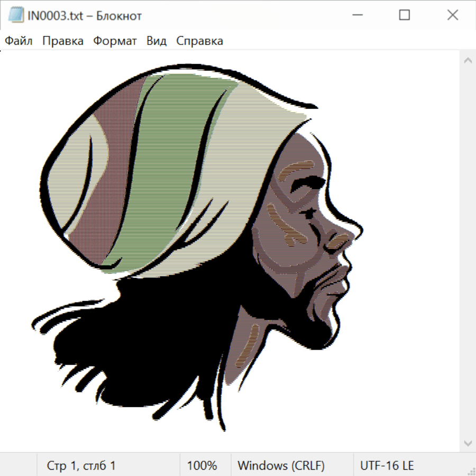Image resolution: width=476 pixels, height=476 pixels.
Task: Click the 'Стр 1, стлб 1' status bar field
Action: (81, 465)
